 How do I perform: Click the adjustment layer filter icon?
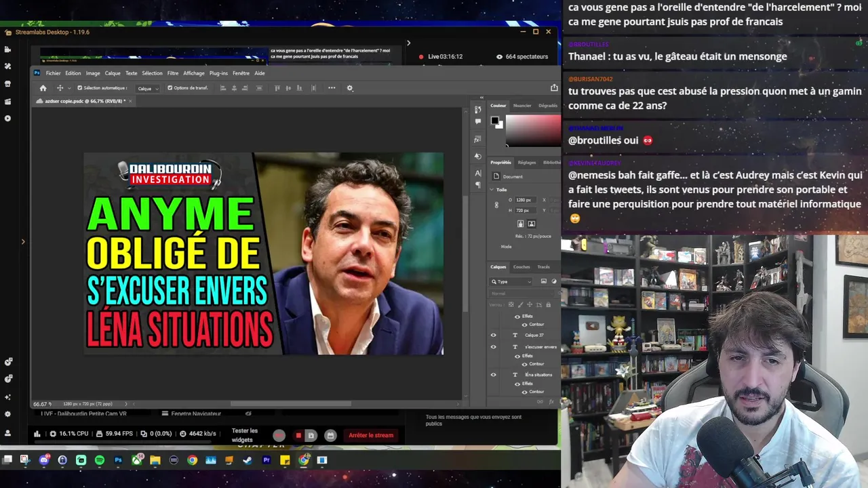tap(553, 281)
